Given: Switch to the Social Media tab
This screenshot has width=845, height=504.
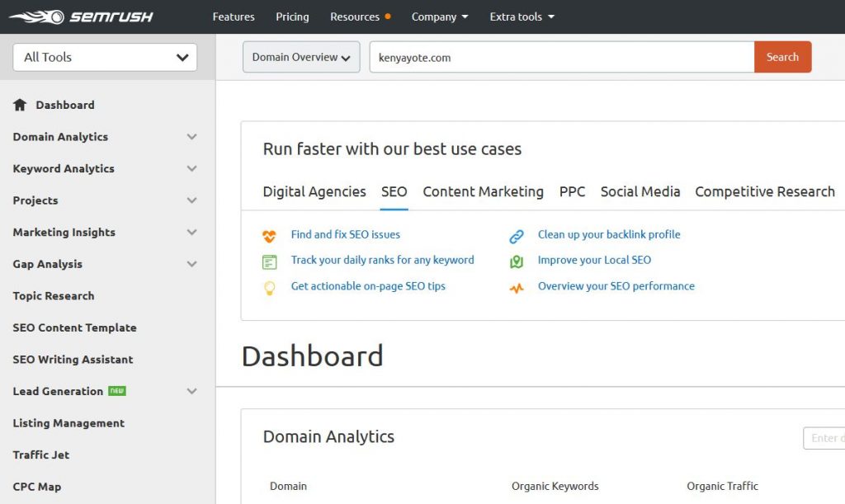Looking at the screenshot, I should [x=640, y=191].
